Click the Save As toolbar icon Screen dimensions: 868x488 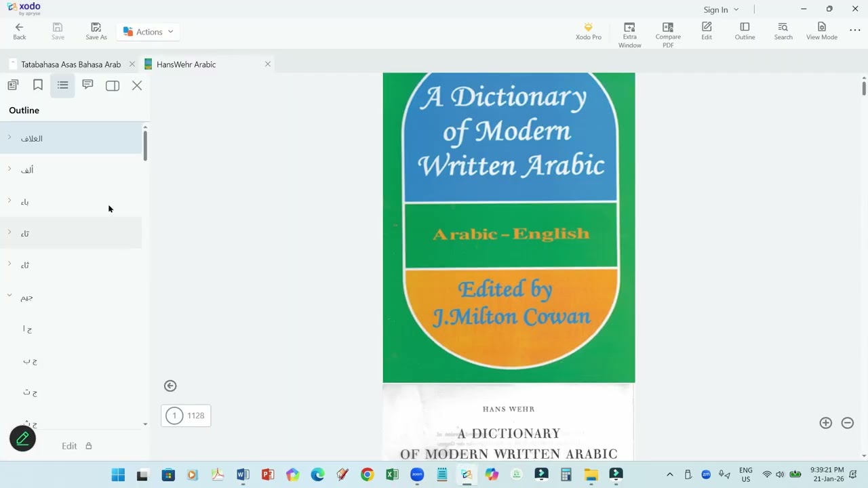[96, 31]
